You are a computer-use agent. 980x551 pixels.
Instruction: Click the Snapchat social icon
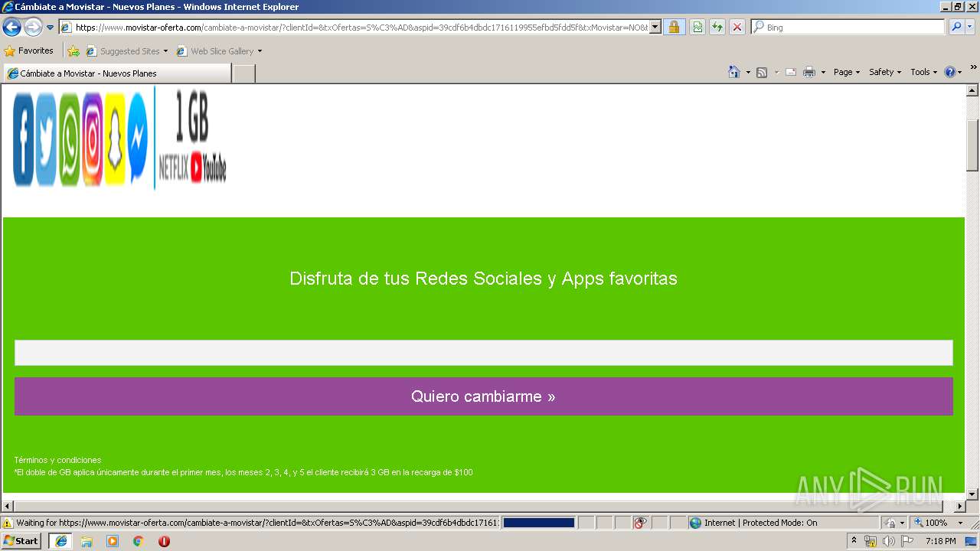click(x=115, y=139)
